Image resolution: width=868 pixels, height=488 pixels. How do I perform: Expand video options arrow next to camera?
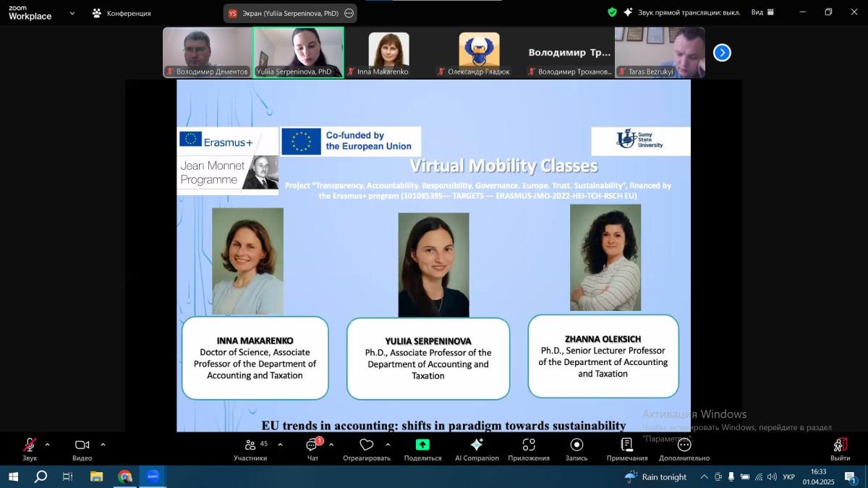coord(103,445)
